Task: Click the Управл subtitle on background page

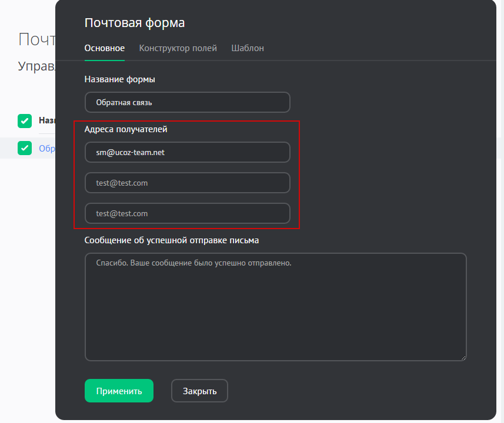Action: coord(36,66)
